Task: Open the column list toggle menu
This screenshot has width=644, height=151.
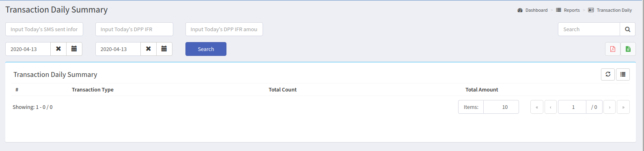Action: click(623, 74)
